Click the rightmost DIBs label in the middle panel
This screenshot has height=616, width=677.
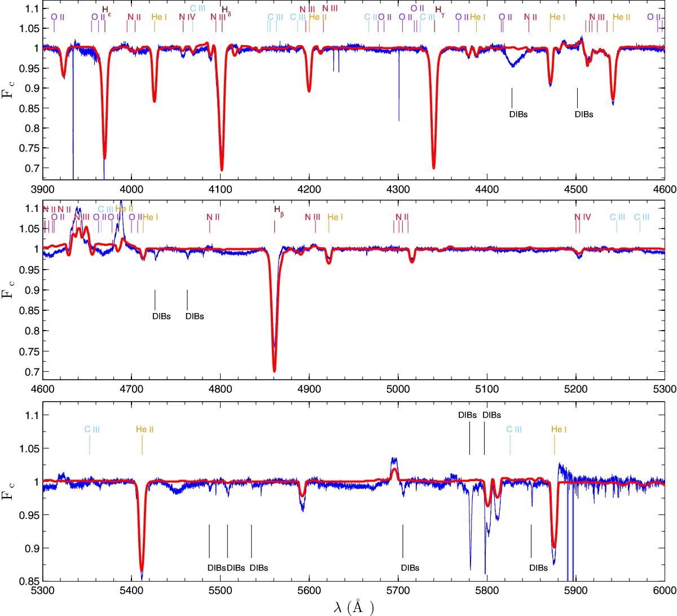(x=195, y=316)
